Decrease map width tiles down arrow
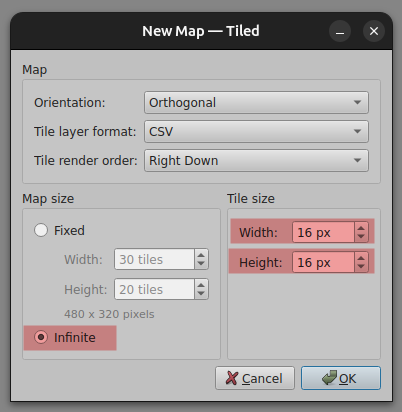Viewport: 402px width, 412px height. pos(201,264)
